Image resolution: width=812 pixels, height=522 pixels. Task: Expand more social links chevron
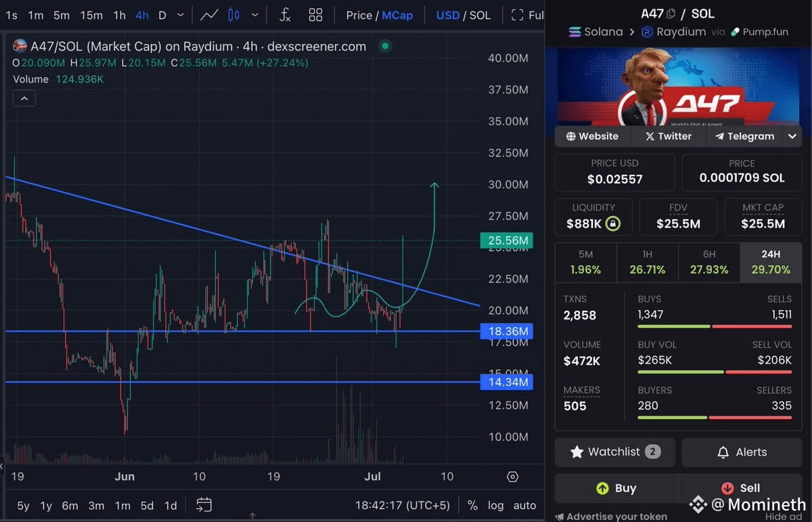pos(792,136)
